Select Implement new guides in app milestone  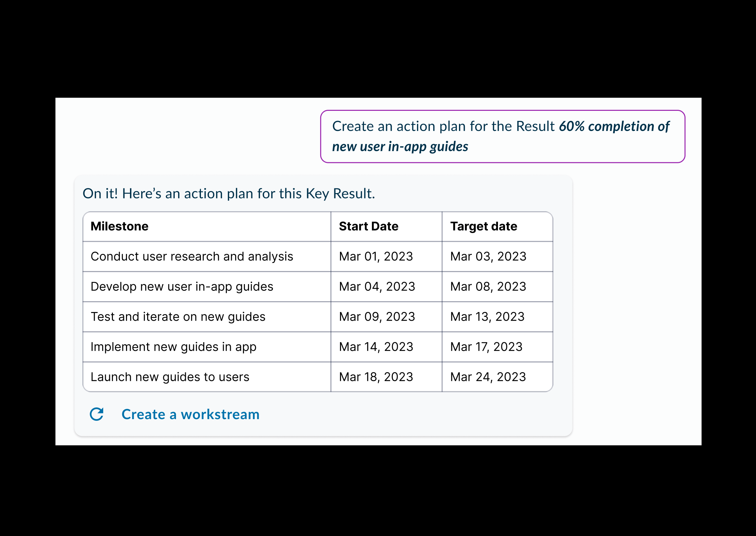coord(173,347)
